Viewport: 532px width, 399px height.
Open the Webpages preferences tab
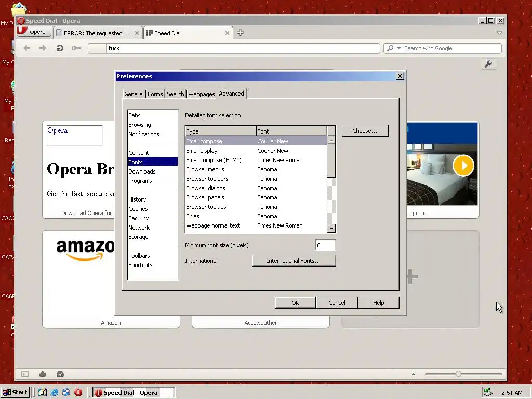pyautogui.click(x=202, y=94)
